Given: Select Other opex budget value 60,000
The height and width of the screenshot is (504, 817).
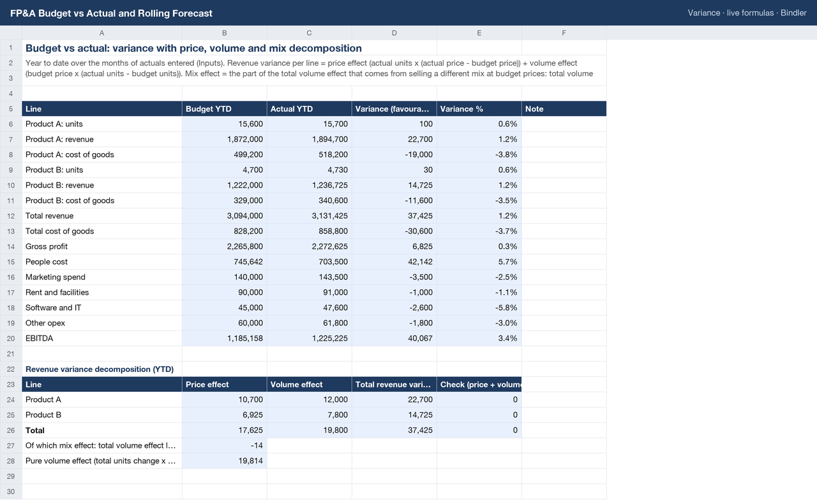Looking at the screenshot, I should click(225, 323).
